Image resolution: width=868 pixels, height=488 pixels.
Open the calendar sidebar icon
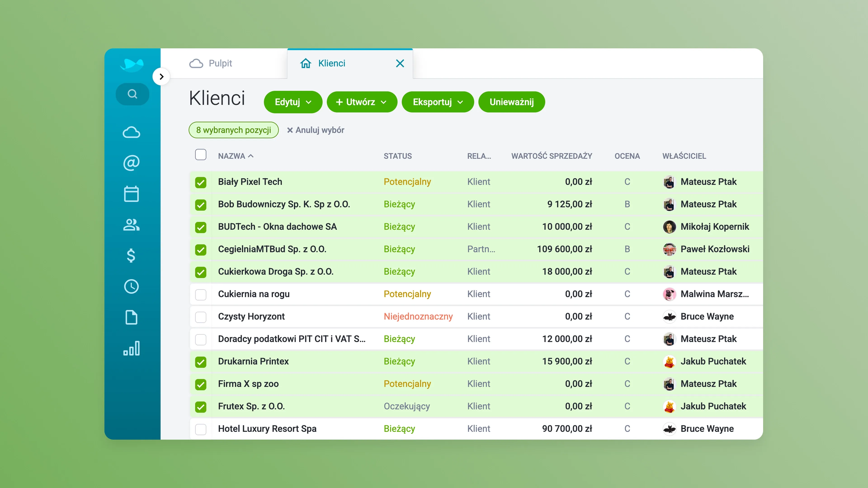(x=131, y=194)
